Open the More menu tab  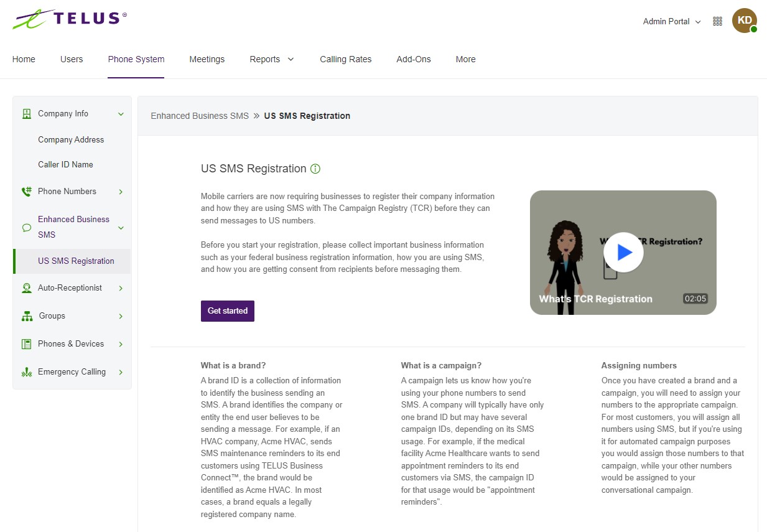click(466, 59)
